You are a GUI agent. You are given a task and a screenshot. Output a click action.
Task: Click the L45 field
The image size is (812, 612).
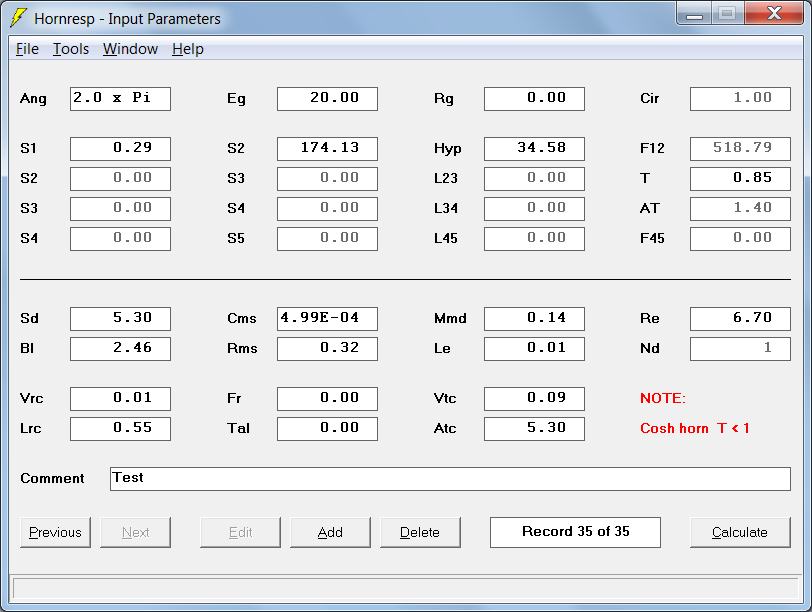tap(534, 239)
